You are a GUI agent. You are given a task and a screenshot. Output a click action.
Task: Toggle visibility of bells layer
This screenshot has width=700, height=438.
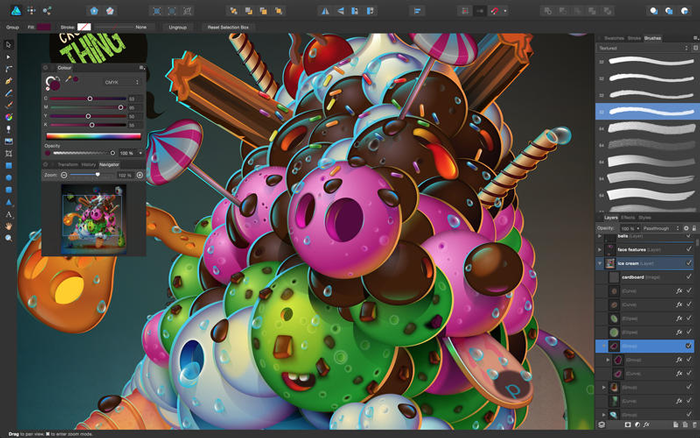689,236
